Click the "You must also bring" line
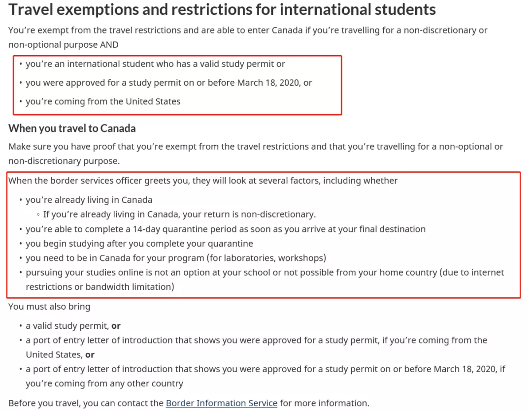 coord(49,307)
